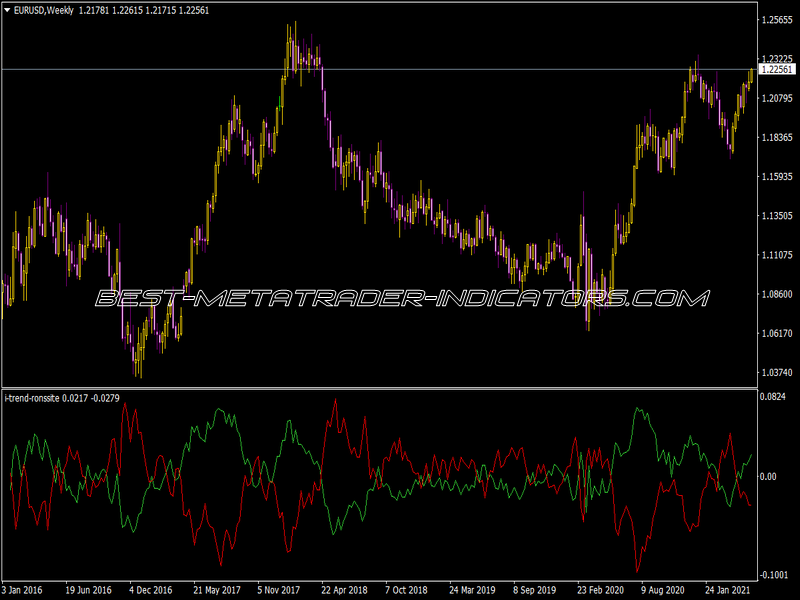The height and width of the screenshot is (600, 800).
Task: Click the 9 Aug 2020 date label
Action: click(663, 590)
